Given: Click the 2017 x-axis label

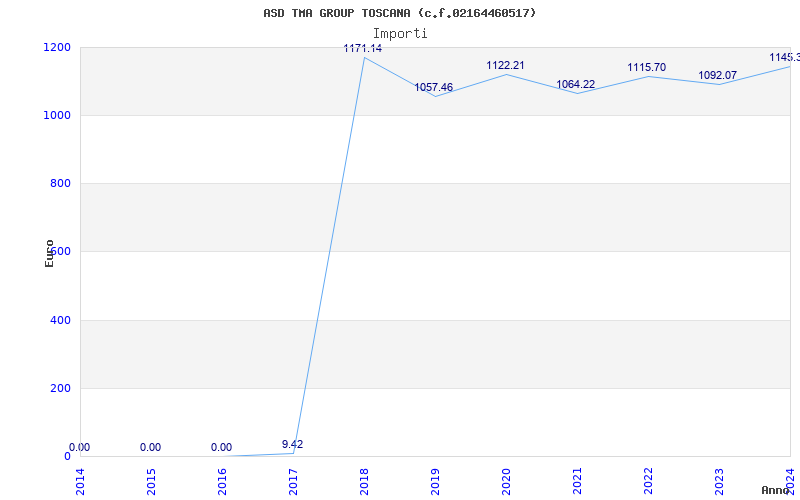Looking at the screenshot, I should tap(293, 482).
